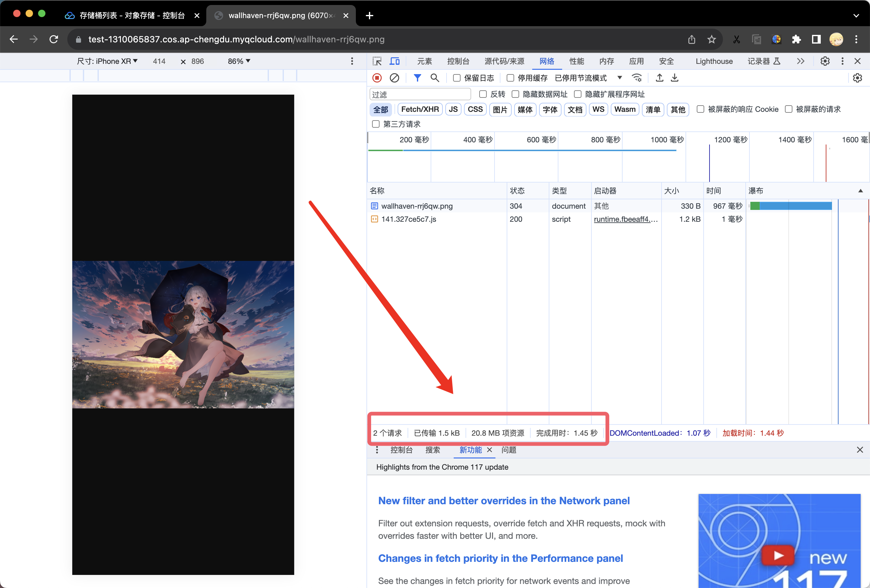Toggle the device toolbar icon
Viewport: 870px width, 588px height.
coord(394,61)
